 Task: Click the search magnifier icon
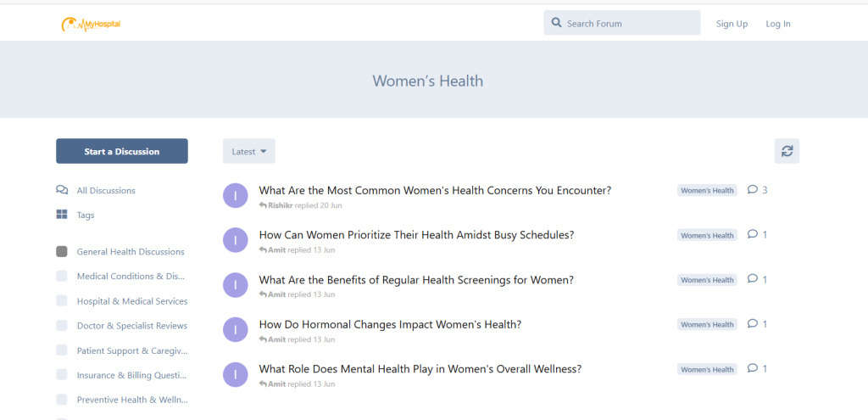(557, 23)
